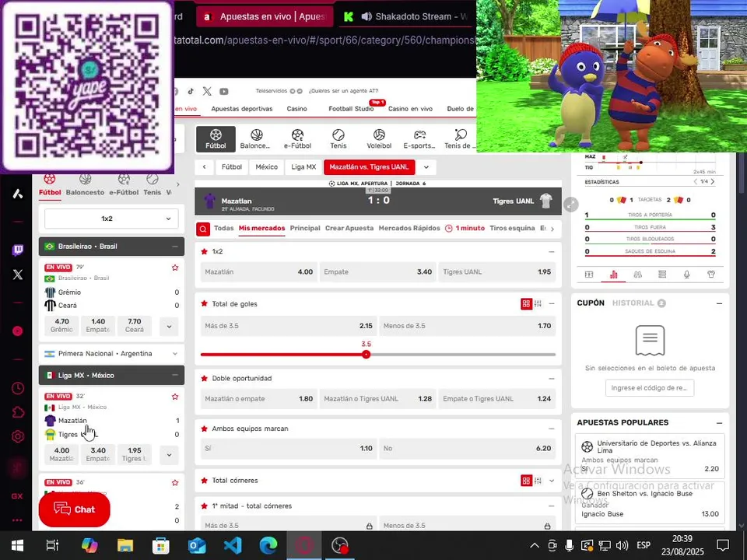This screenshot has height=560, width=747.
Task: Open history clock icon in the Opera sidebar
Action: click(x=18, y=388)
